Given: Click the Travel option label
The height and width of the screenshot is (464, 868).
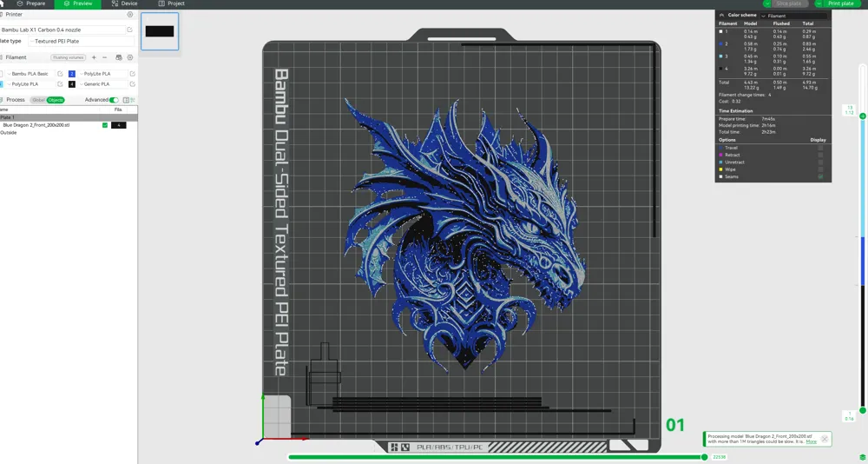Looking at the screenshot, I should tap(731, 148).
